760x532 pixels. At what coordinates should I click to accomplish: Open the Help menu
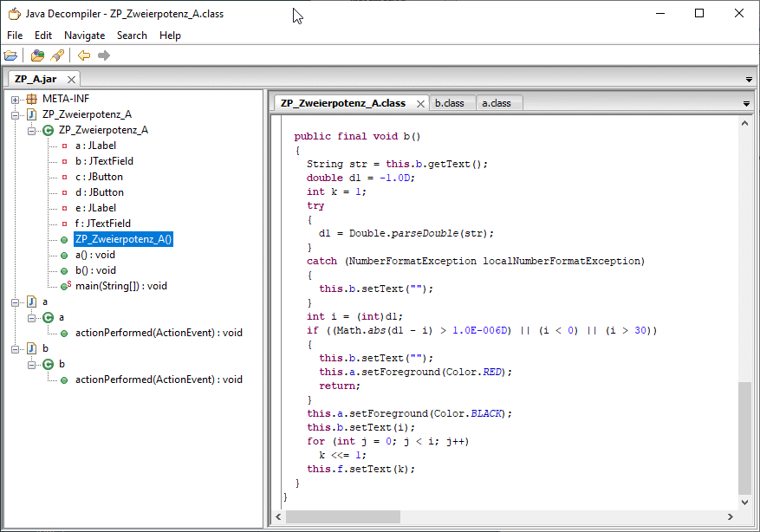coord(170,36)
